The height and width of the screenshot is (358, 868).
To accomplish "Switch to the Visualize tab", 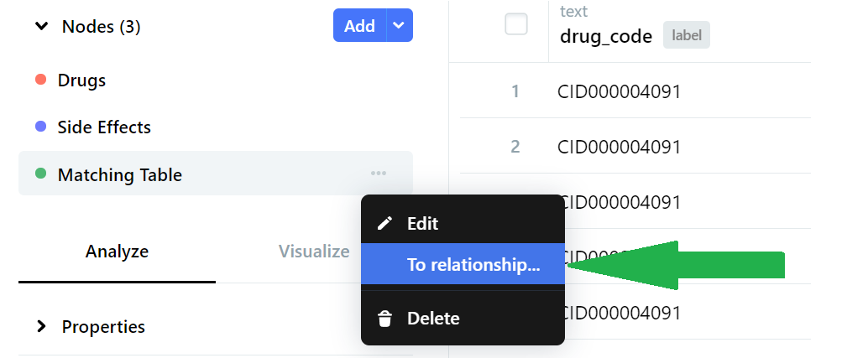I will 314,251.
